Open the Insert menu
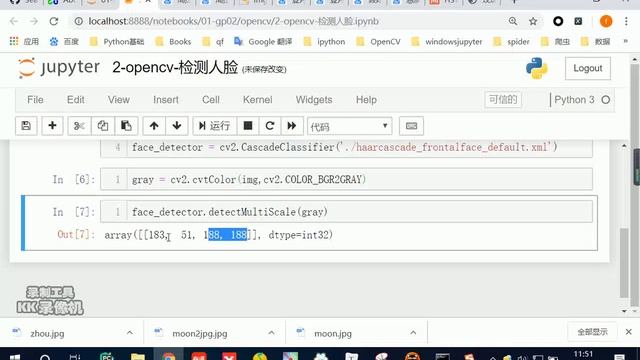 point(166,100)
